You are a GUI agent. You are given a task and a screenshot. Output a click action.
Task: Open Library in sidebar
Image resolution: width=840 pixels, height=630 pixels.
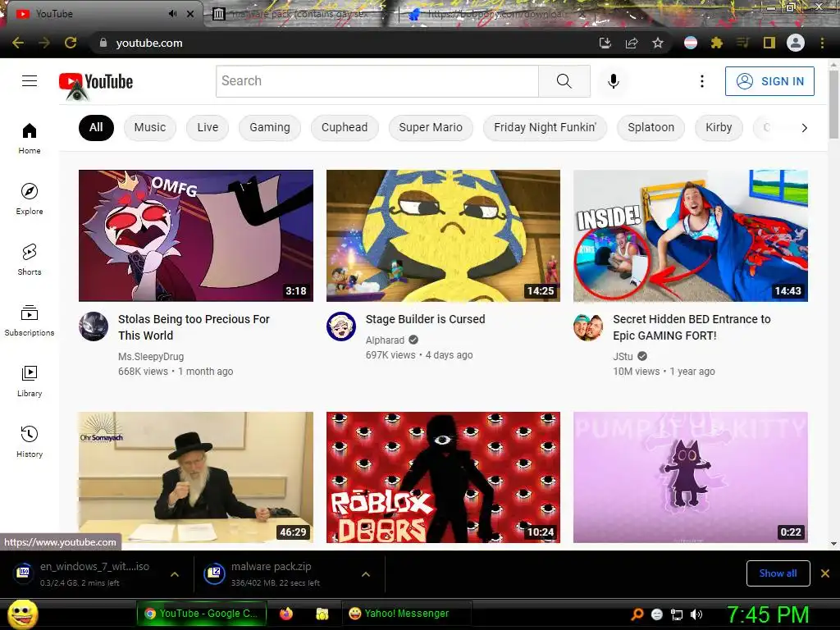(x=30, y=381)
